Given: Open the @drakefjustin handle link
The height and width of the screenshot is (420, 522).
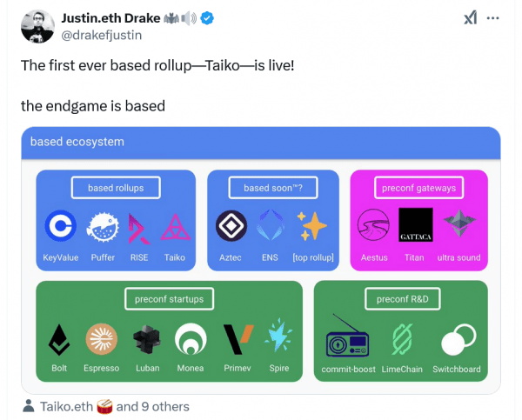Looking at the screenshot, I should [x=102, y=35].
